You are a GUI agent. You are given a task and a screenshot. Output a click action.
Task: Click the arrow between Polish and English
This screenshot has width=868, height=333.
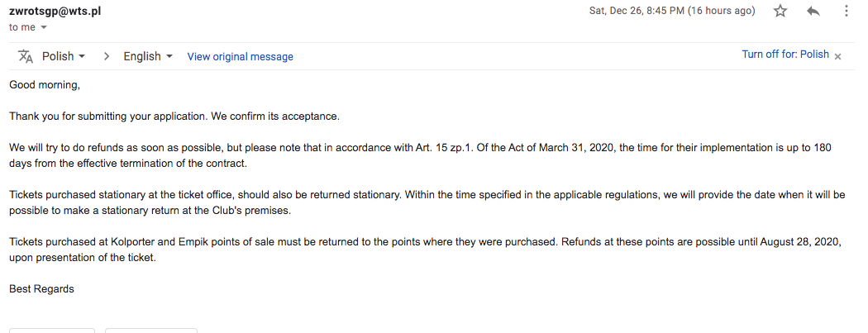pos(107,56)
